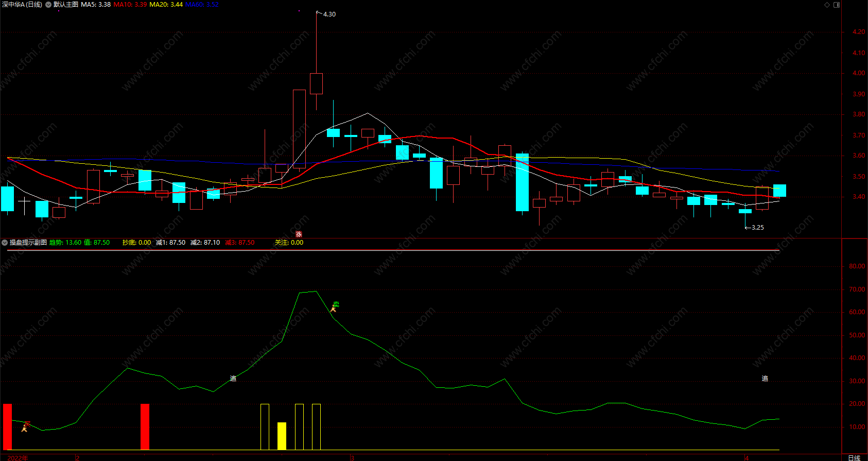
Task: Click the MA60: 3.52 label
Action: tap(202, 5)
